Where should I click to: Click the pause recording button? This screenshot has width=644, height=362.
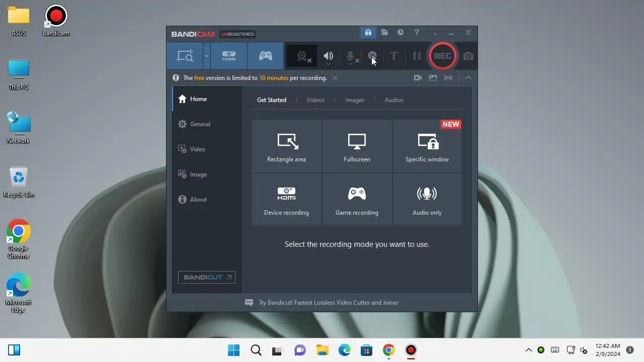click(x=417, y=56)
